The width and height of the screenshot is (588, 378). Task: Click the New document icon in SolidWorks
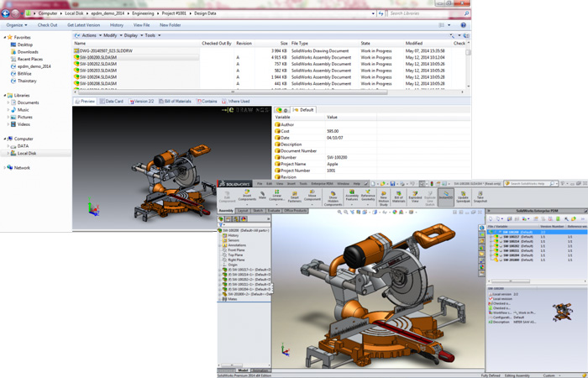373,184
